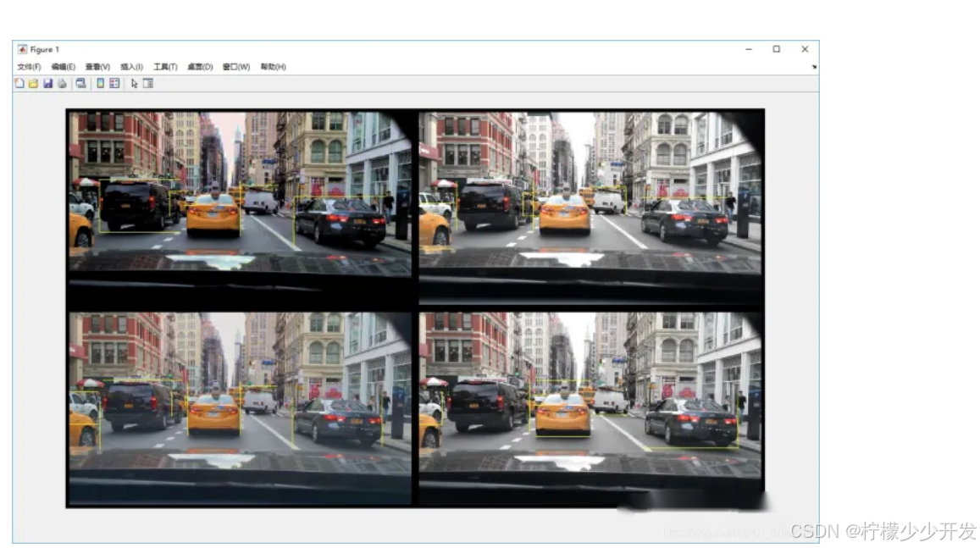The width and height of the screenshot is (980, 548).
Task: Click the Print Figure icon
Action: click(62, 83)
